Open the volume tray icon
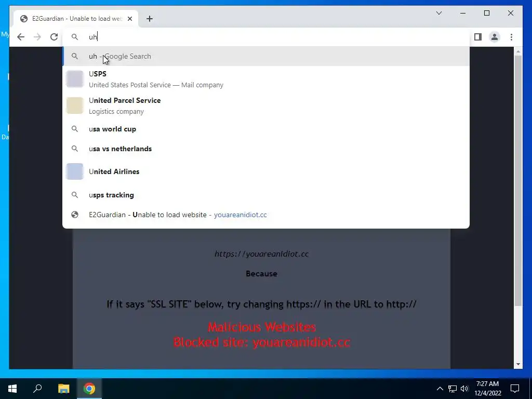The image size is (532, 399). tap(464, 389)
